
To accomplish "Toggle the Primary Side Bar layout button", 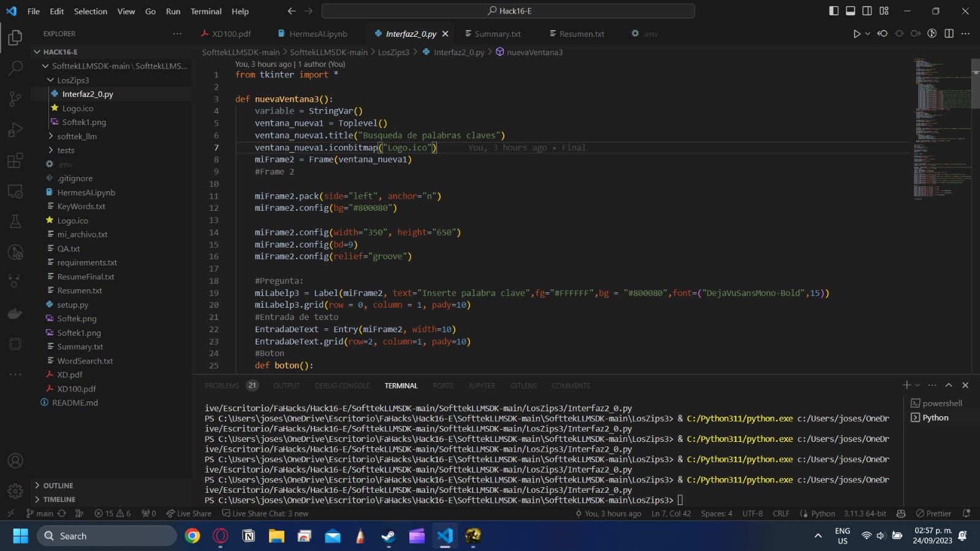I will click(834, 11).
